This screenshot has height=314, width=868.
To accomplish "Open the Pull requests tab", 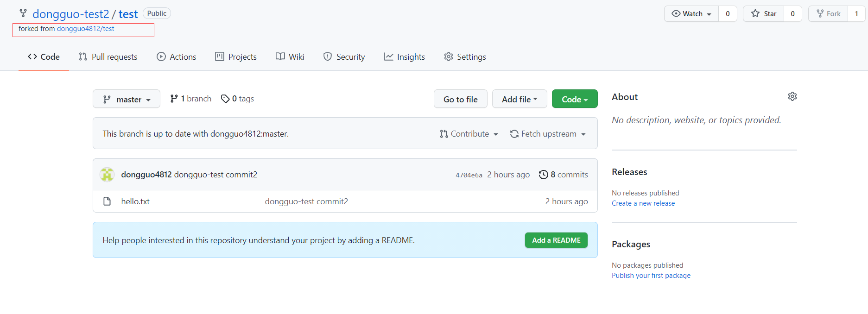I will (108, 57).
